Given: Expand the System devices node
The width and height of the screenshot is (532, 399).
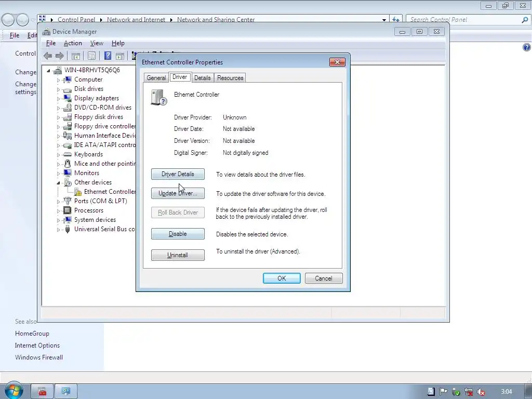Looking at the screenshot, I should coord(58,220).
